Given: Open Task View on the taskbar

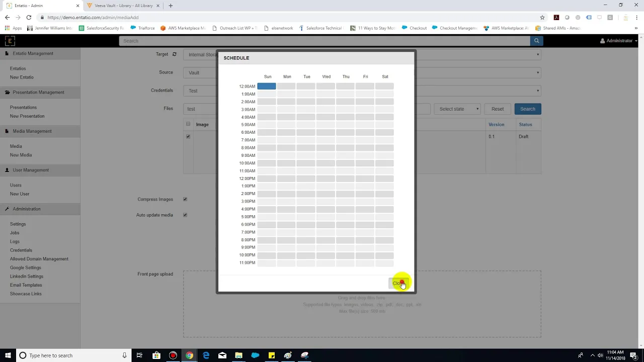Looking at the screenshot, I should (139, 355).
